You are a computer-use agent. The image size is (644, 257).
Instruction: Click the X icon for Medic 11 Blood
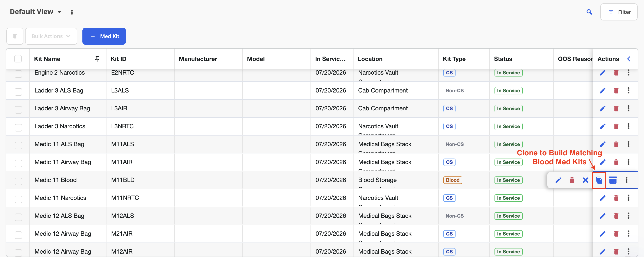click(585, 180)
